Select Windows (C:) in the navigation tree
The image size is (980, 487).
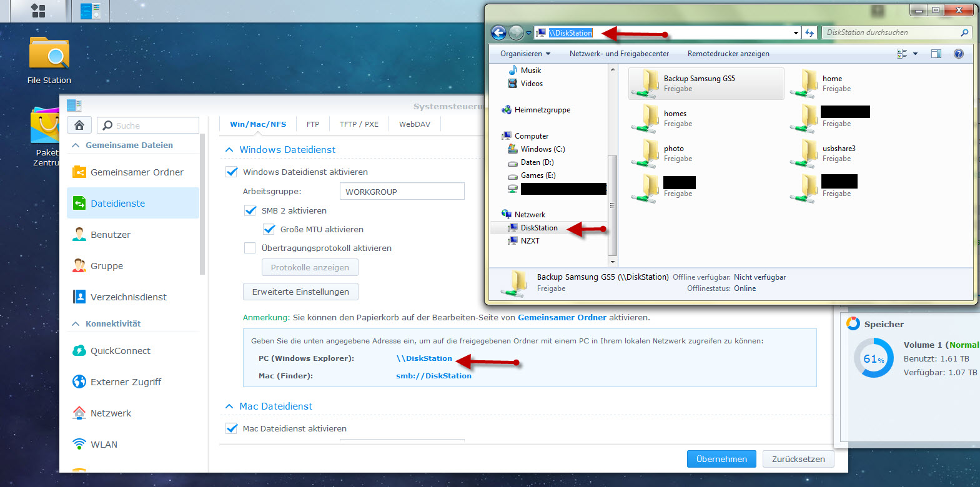[x=543, y=149]
